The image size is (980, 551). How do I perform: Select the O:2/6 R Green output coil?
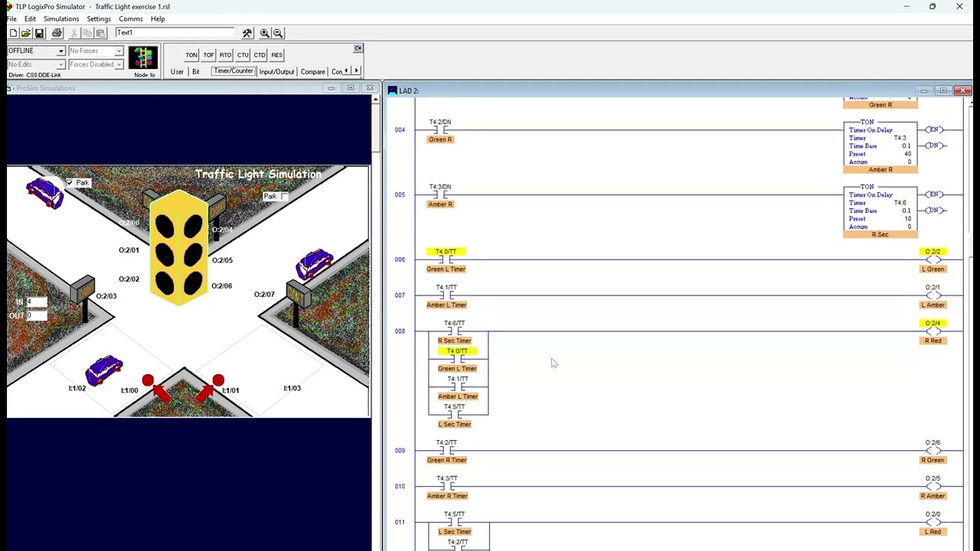933,451
